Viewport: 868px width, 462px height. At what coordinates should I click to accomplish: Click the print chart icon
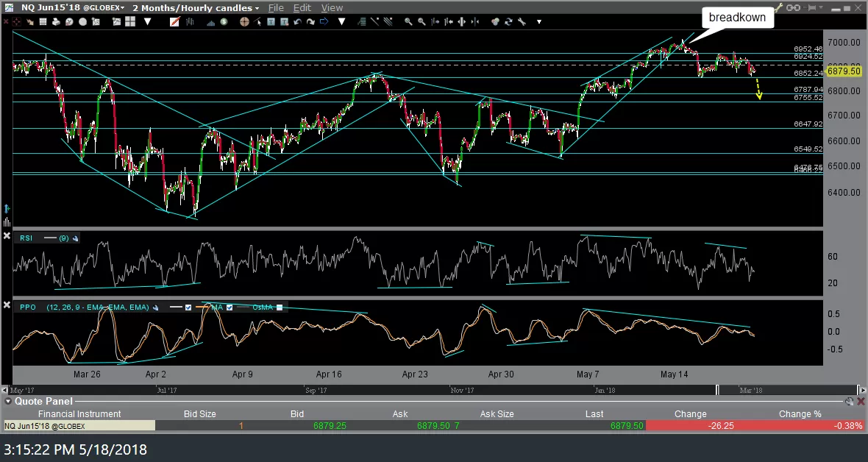click(x=56, y=21)
